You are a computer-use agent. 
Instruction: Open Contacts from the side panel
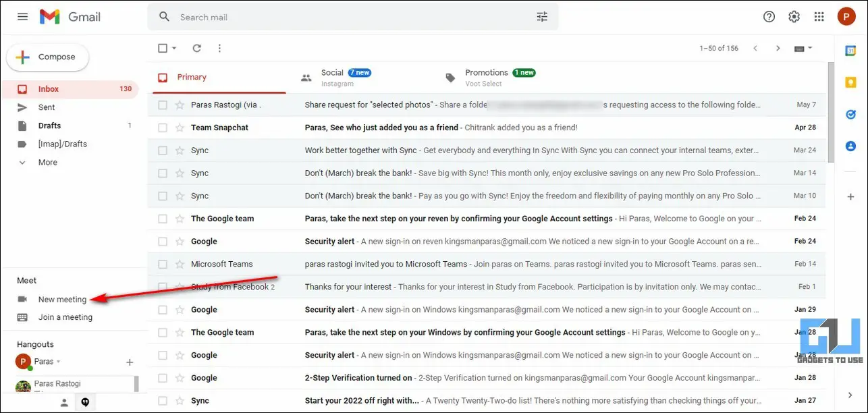coord(850,146)
